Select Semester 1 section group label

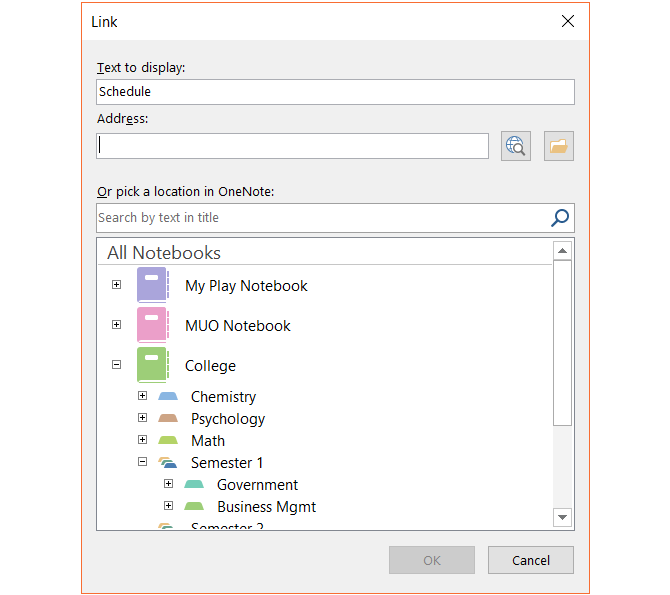pos(227,463)
